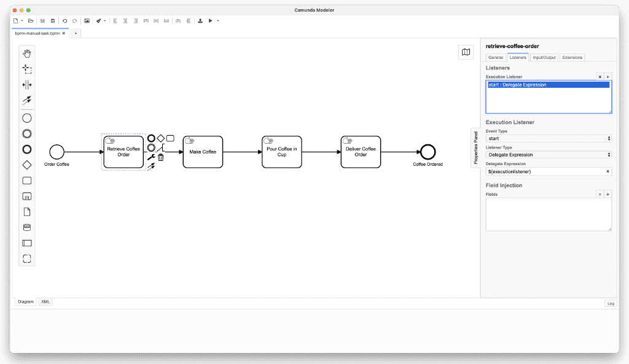629x364 pixels.
Task: Open the Event Type dropdown
Action: pyautogui.click(x=548, y=139)
